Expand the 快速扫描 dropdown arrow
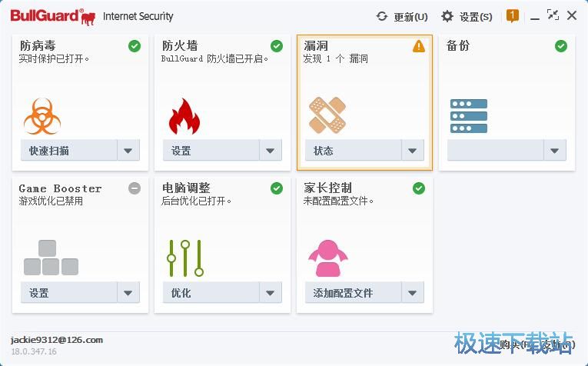Screen dimensions: 588x366 coord(128,151)
